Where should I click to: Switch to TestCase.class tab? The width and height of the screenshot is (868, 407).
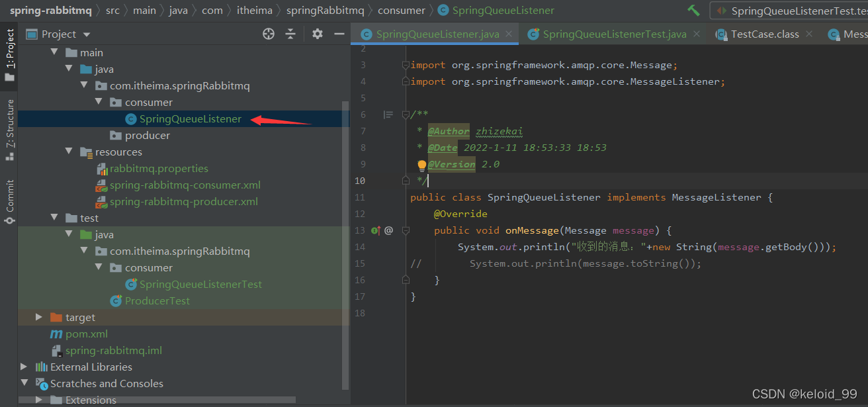(x=764, y=34)
